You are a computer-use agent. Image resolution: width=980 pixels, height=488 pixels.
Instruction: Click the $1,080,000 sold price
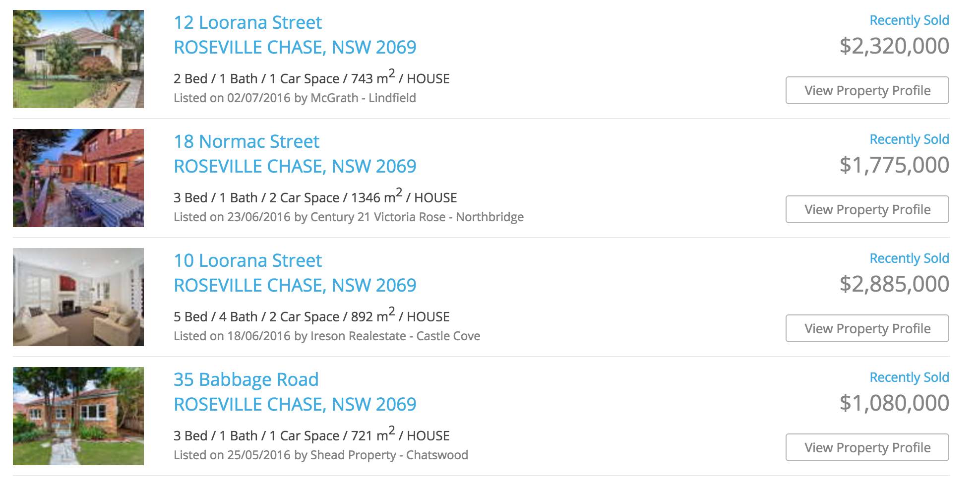point(894,403)
